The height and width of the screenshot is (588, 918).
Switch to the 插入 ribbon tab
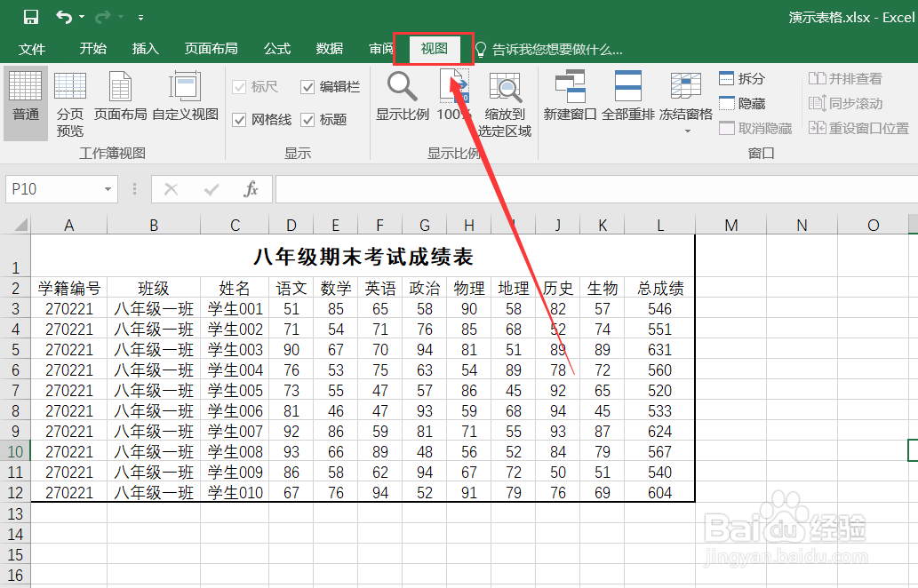(x=145, y=49)
